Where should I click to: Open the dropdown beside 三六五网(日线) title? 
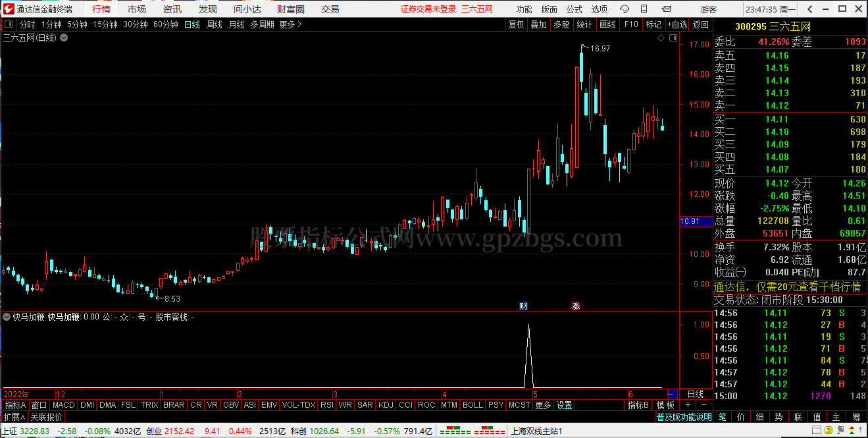[63, 38]
